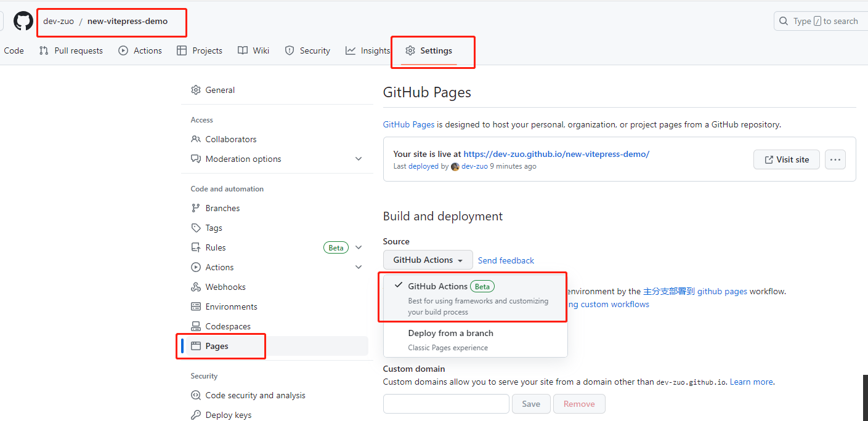Open the GitHub Actions source dropdown

coord(428,260)
